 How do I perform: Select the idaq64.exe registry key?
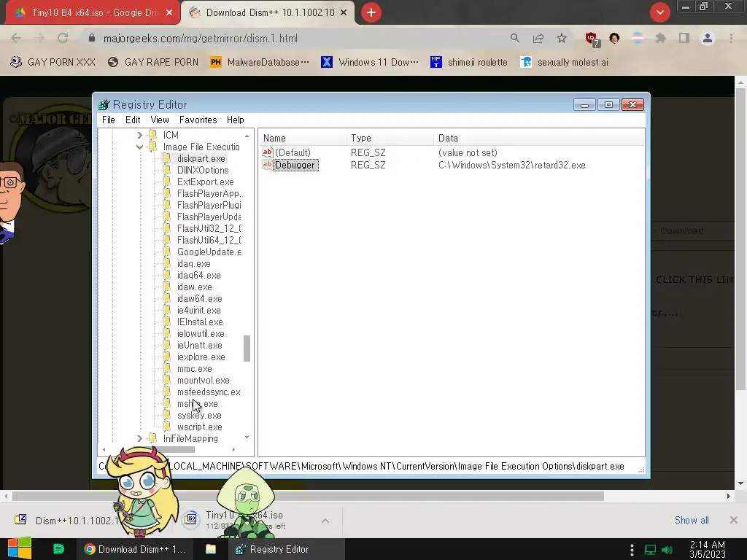pyautogui.click(x=198, y=275)
